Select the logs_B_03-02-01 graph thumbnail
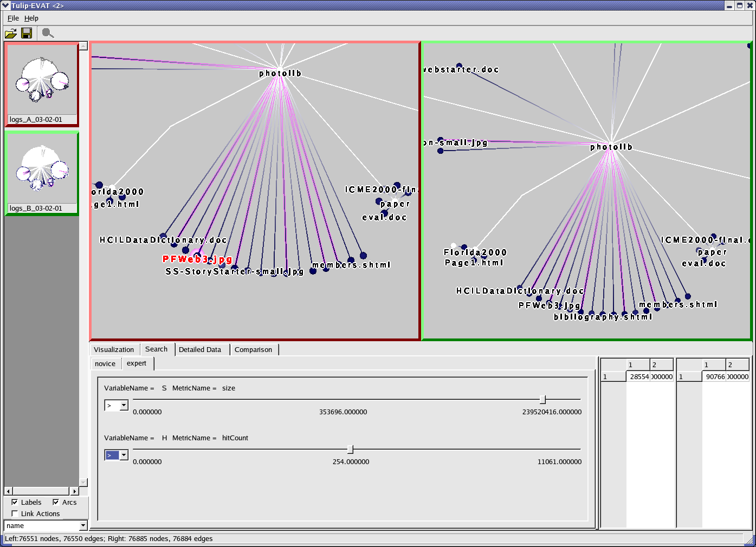The image size is (756, 547). [x=41, y=173]
